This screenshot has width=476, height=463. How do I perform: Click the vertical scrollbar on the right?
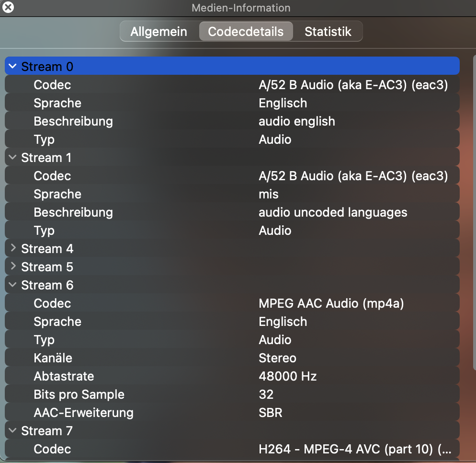[x=474, y=213]
